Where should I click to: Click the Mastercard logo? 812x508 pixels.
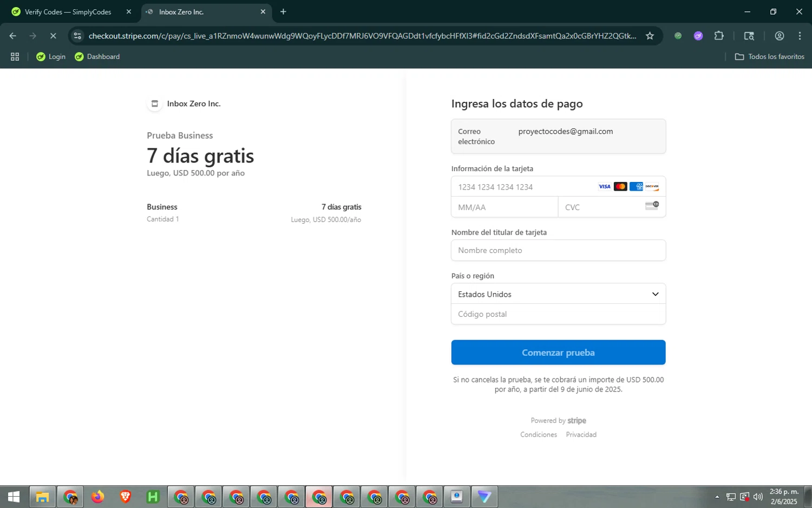(x=620, y=187)
